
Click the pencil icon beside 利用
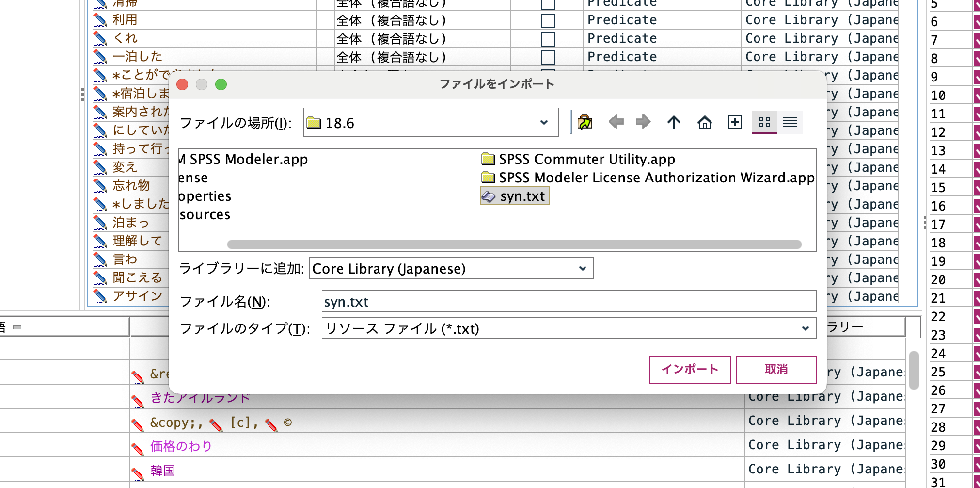[x=100, y=19]
